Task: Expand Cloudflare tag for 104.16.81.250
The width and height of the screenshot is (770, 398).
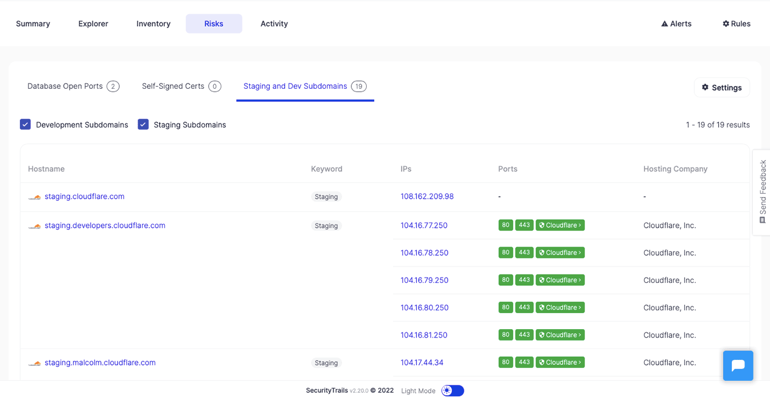Action: click(560, 335)
